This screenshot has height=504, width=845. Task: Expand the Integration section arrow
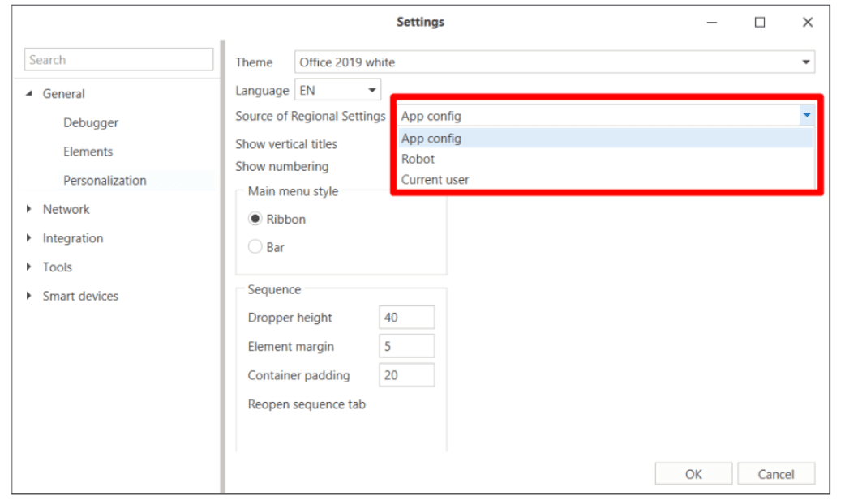tap(30, 238)
